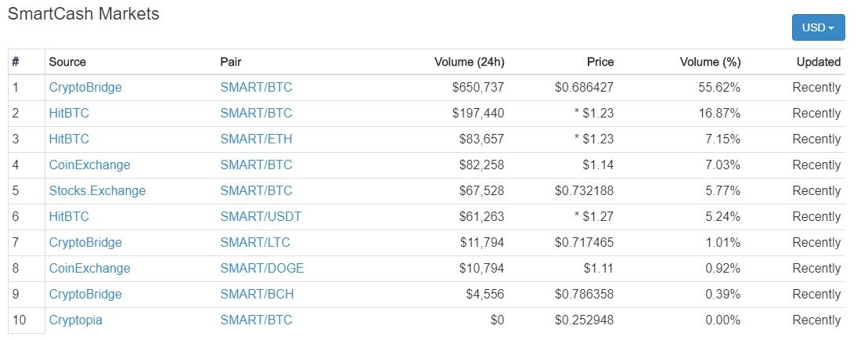Open SMART/LTC pair on CryptoBridge
The width and height of the screenshot is (868, 340).
click(255, 243)
